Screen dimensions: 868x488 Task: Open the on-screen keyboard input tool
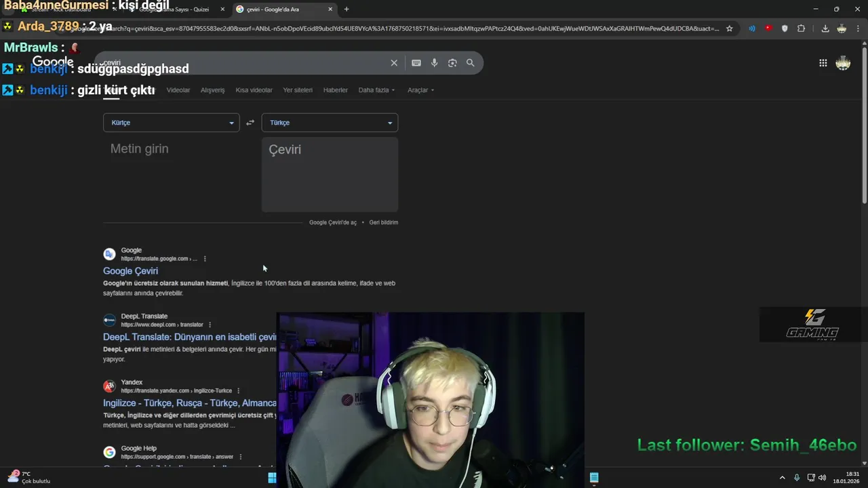click(416, 63)
